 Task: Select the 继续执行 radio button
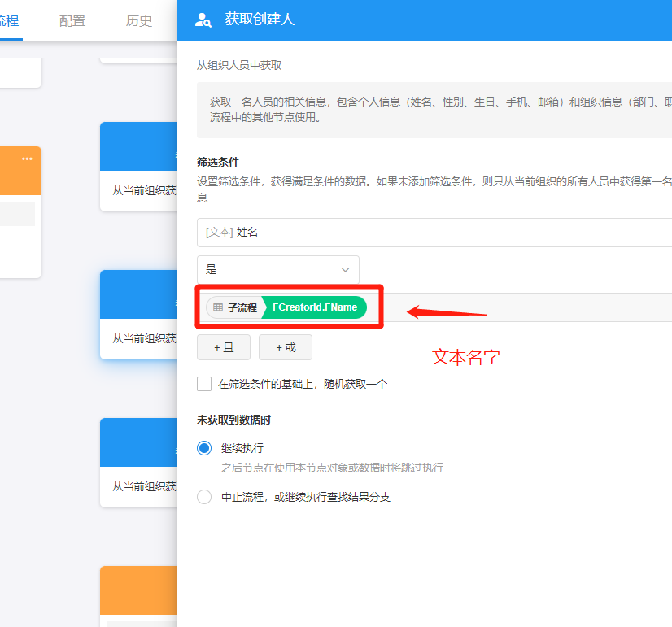click(204, 448)
